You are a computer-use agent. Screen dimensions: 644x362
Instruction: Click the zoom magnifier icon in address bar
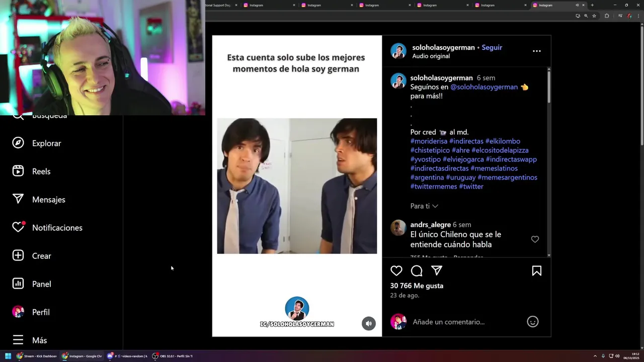[586, 16]
